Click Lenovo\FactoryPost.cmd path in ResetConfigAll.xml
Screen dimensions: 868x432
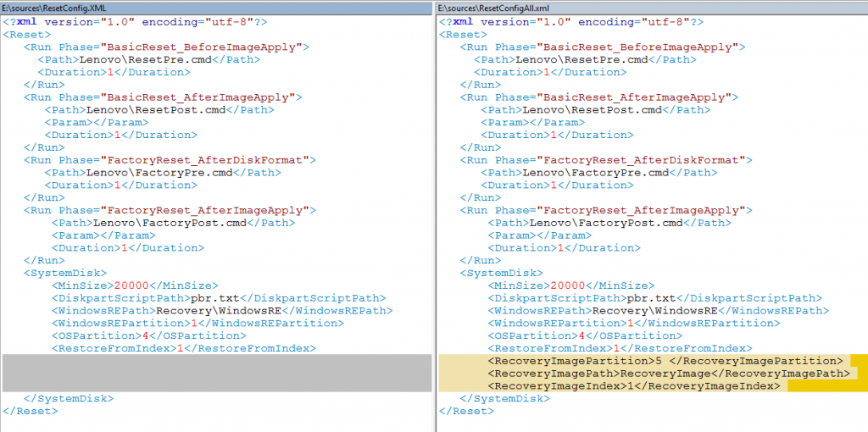pyautogui.click(x=610, y=223)
